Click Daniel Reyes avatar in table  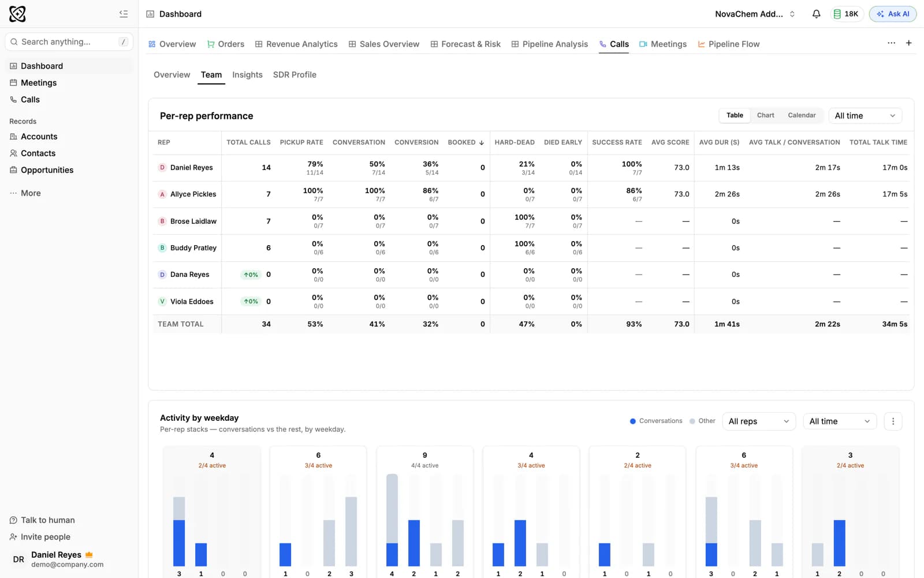(162, 168)
